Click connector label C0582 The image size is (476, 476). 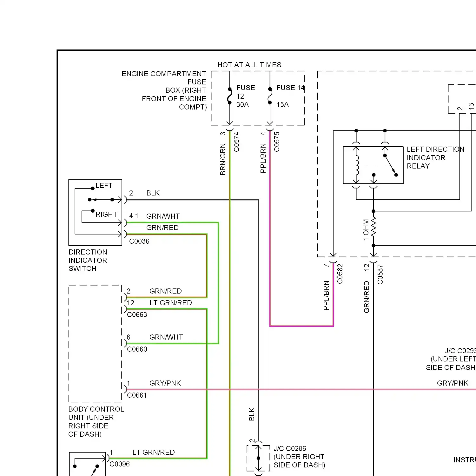click(x=340, y=274)
